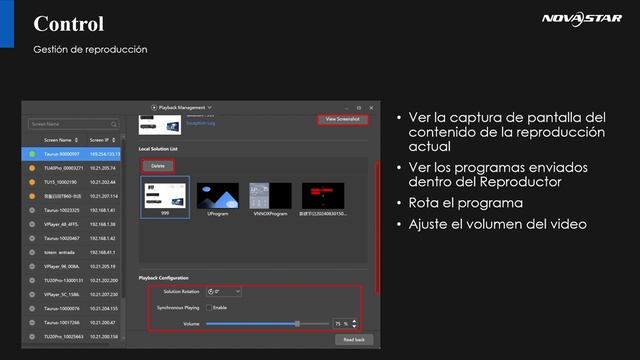
Task: Select the Taurus-10017266 screen row
Action: pos(71,323)
